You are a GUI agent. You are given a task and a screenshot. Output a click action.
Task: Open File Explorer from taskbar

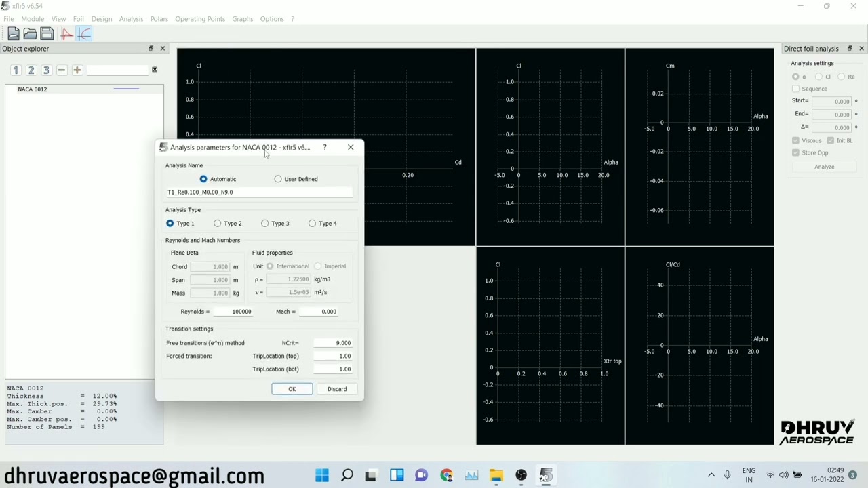[496, 475]
